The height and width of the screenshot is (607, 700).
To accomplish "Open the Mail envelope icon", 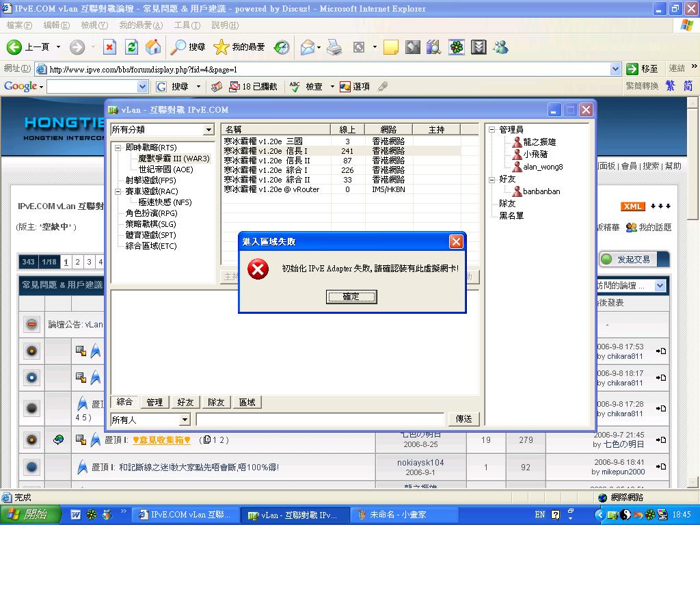I will [308, 47].
